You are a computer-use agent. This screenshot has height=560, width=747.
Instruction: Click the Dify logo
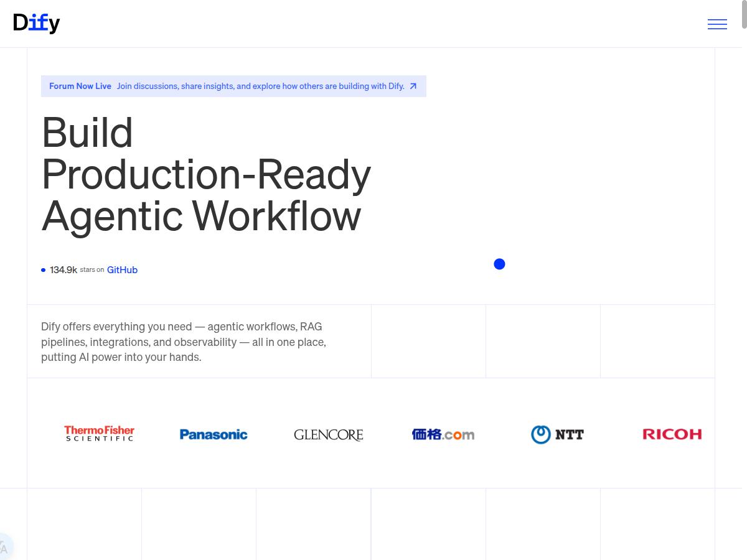point(37,23)
